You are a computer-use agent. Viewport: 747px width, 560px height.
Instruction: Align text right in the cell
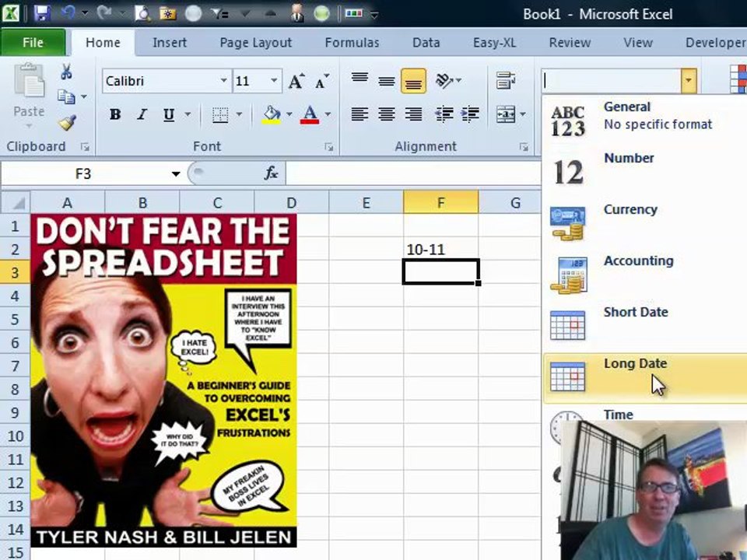(x=413, y=114)
